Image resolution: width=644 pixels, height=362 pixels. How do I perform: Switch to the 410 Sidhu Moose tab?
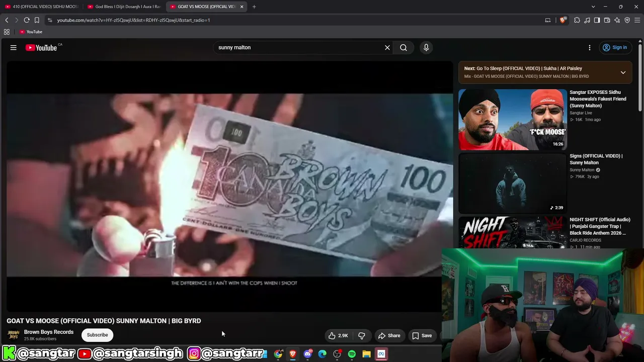click(x=42, y=7)
